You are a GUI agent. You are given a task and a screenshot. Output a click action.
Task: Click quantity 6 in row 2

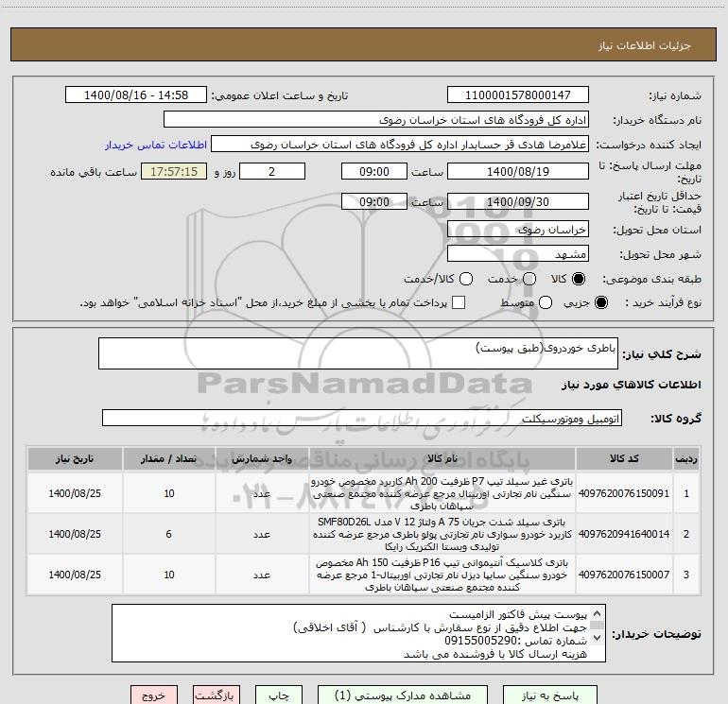point(168,534)
